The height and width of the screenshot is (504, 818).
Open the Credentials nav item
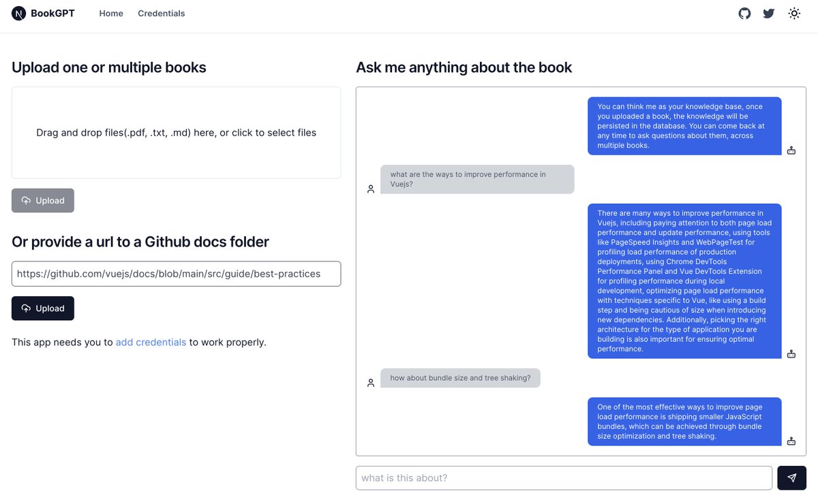[x=162, y=14]
